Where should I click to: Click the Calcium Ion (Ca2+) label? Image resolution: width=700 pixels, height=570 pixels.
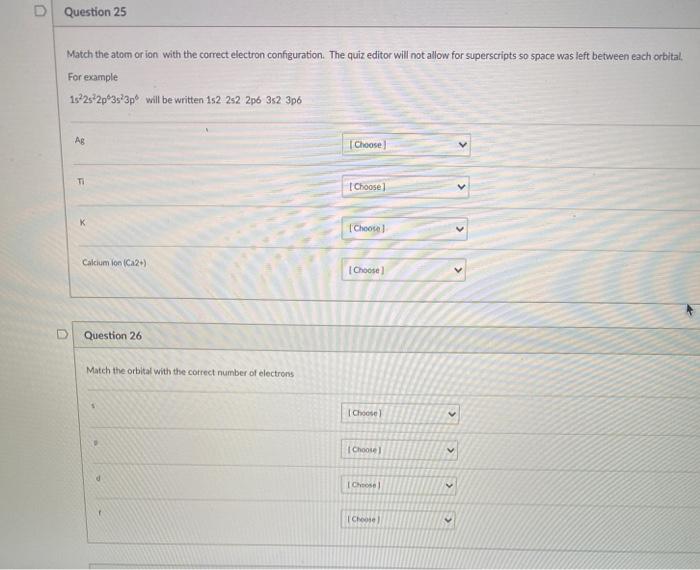click(x=114, y=262)
